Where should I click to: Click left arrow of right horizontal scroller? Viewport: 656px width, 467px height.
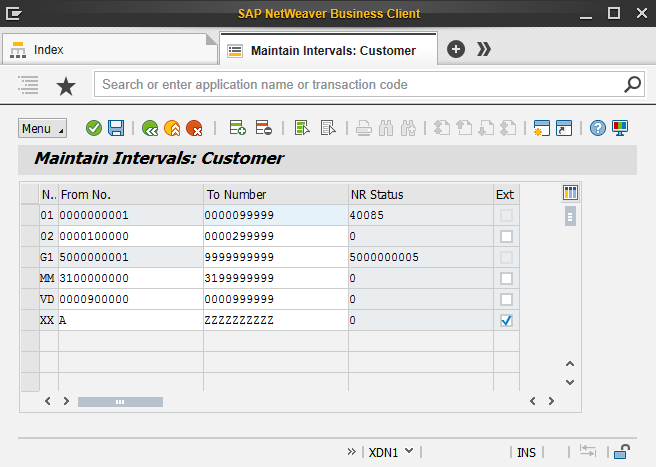coord(533,401)
